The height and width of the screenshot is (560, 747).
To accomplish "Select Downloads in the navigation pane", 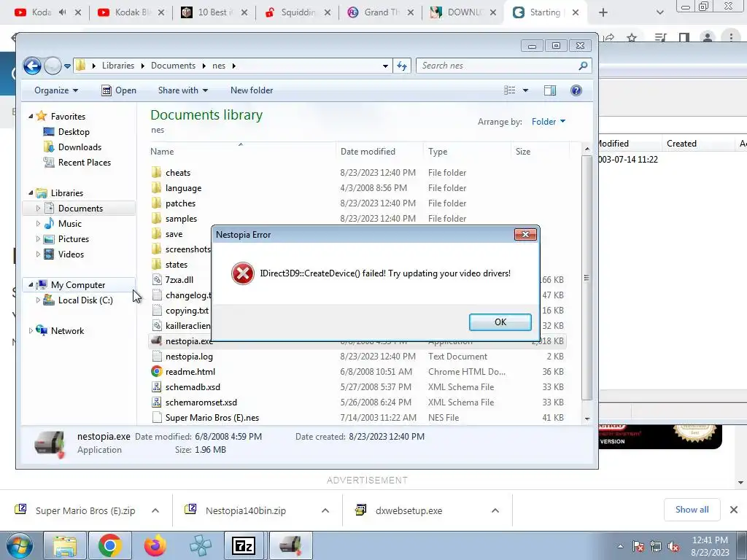I will (80, 147).
